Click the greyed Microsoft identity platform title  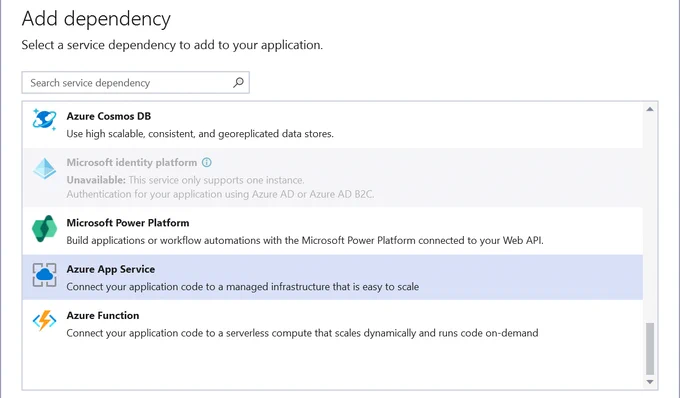132,163
